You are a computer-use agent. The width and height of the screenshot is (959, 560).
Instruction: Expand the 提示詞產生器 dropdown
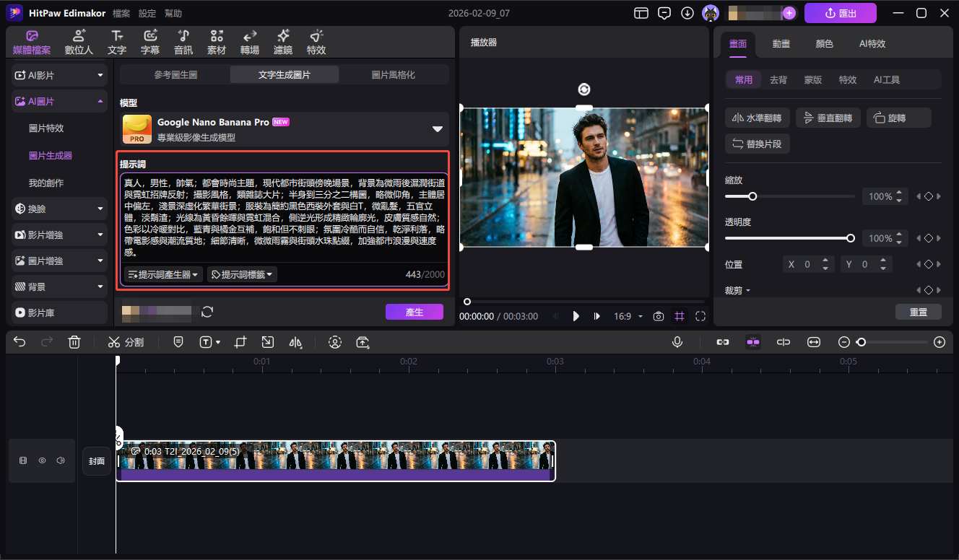pos(162,274)
